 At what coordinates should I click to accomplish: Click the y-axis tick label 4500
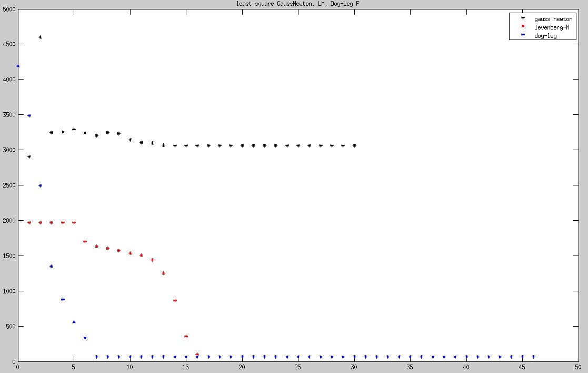(9, 44)
